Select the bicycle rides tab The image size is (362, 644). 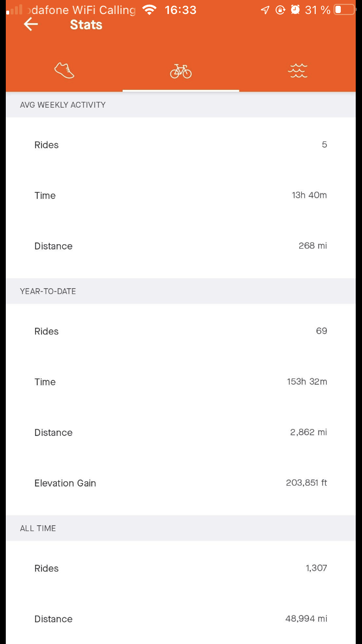tap(181, 71)
